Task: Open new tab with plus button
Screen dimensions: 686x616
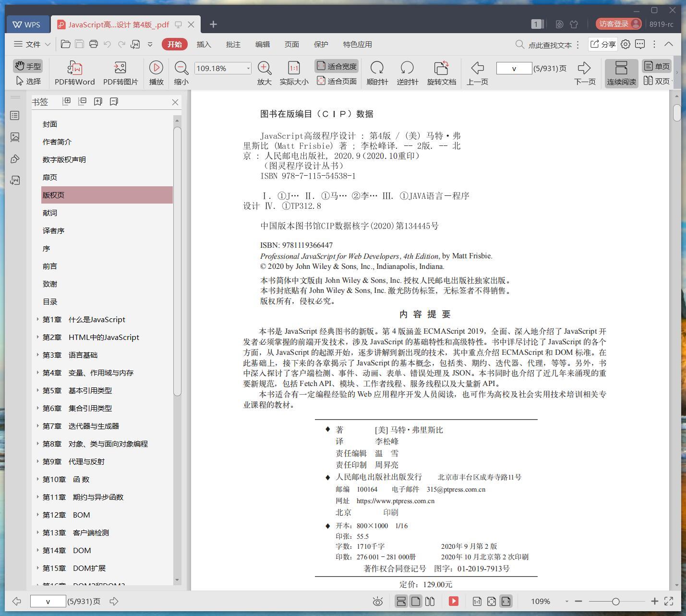Action: [x=213, y=24]
